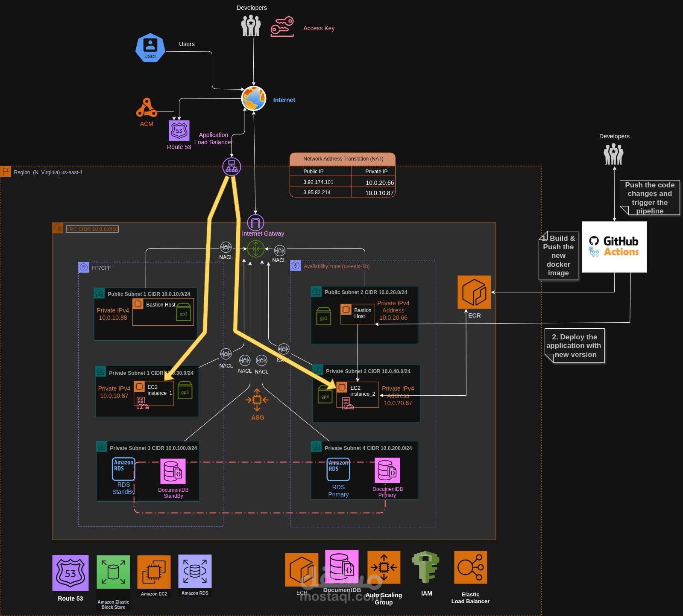Click the EC2 instance_1 chip icon

point(139,387)
